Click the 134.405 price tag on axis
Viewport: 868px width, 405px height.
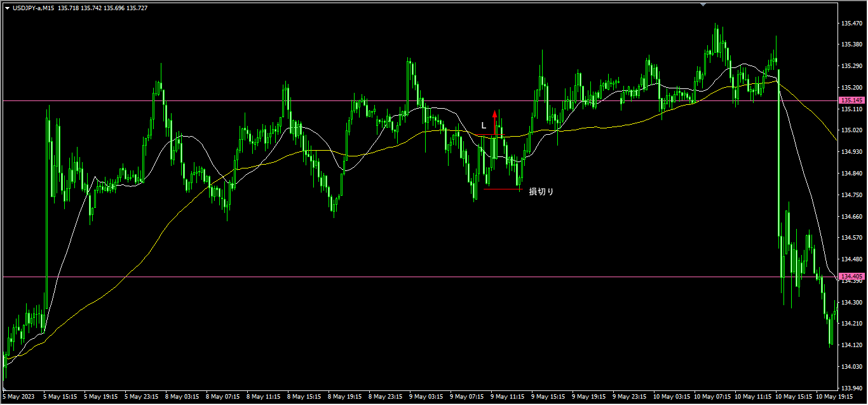(x=851, y=277)
